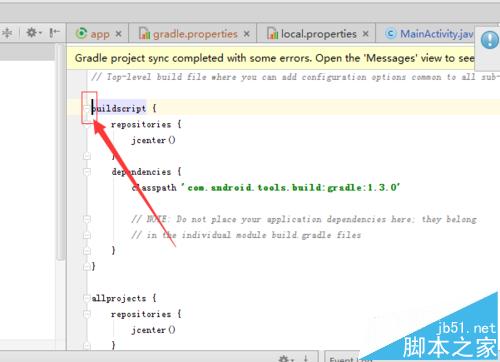Click the app tab gradle icon

(x=81, y=33)
